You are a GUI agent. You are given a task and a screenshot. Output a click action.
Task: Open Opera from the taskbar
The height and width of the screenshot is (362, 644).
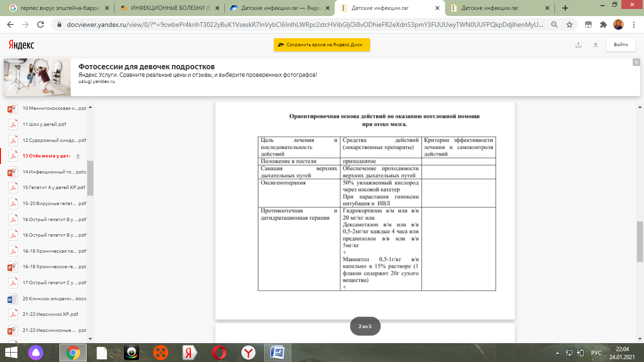[x=218, y=353]
